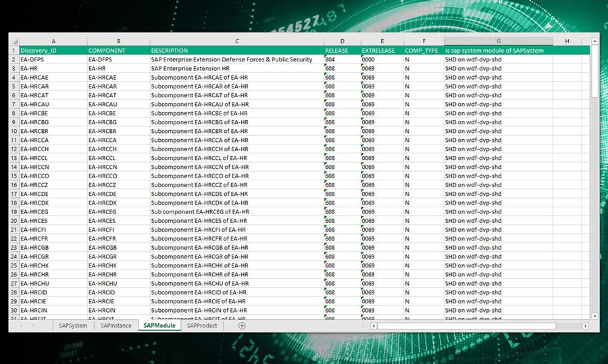Select 'Subcomponent EA-HRCGB of EA-HR' cell
Screen dimensions: 608x364
237,247
